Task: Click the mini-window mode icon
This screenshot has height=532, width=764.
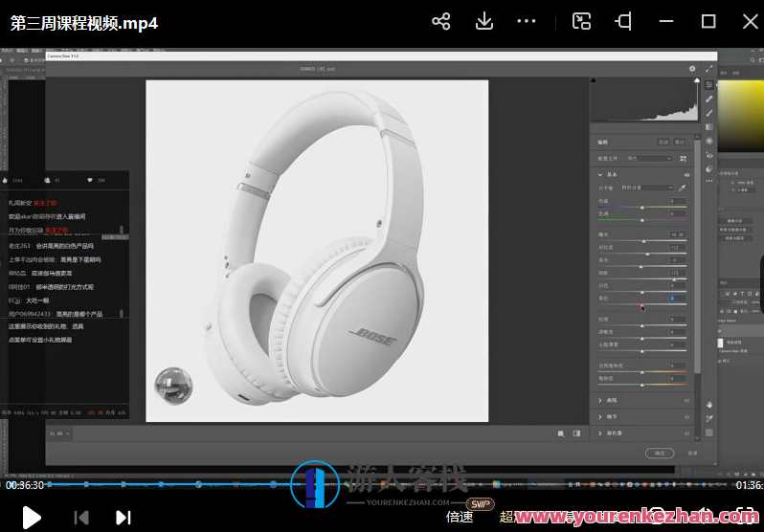Action: (x=581, y=21)
